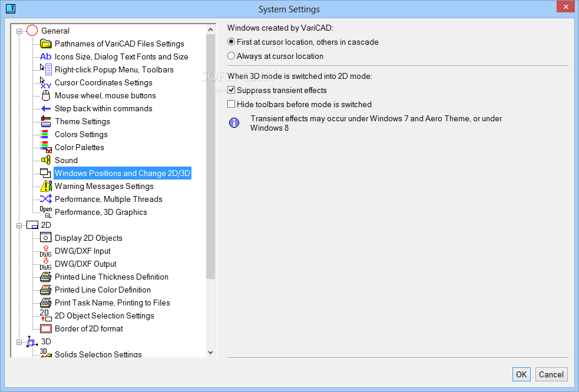This screenshot has width=579, height=392.
Task: Click the 2D section icon
Action: point(32,225)
